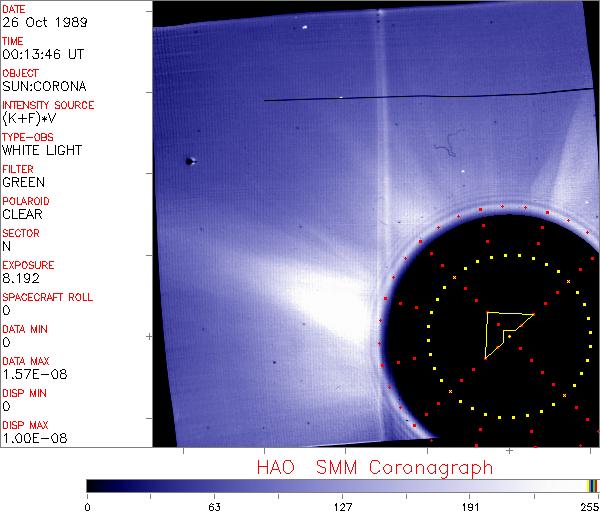Select the WHITE LIGHT value
This screenshot has width=600, height=512.
click(x=42, y=150)
